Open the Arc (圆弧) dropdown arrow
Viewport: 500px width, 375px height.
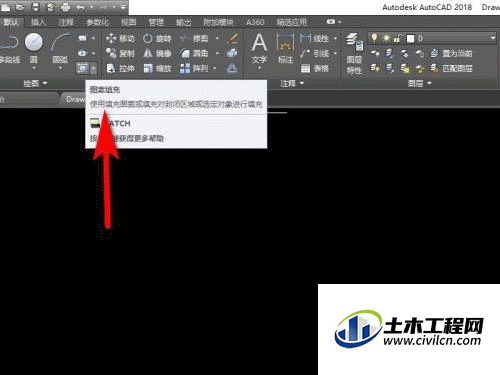60,68
